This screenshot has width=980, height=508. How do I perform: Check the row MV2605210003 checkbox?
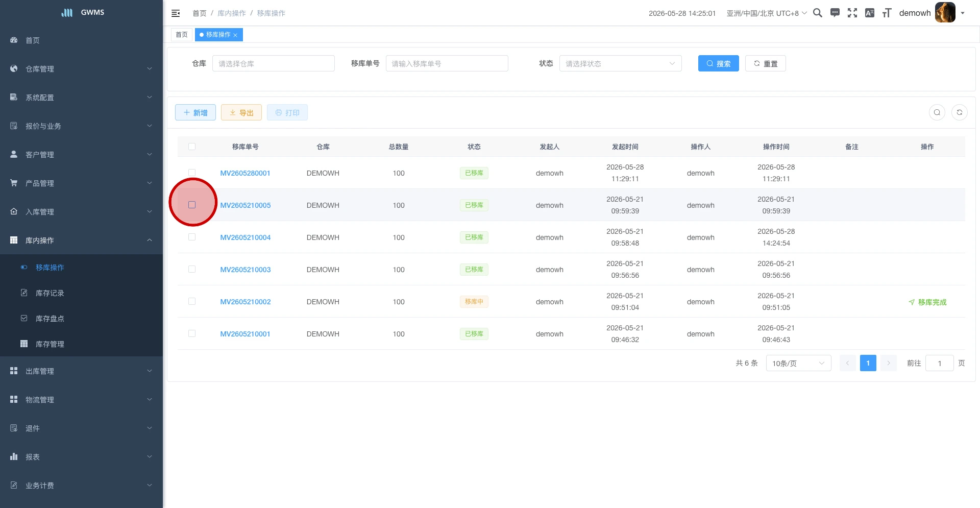192,269
